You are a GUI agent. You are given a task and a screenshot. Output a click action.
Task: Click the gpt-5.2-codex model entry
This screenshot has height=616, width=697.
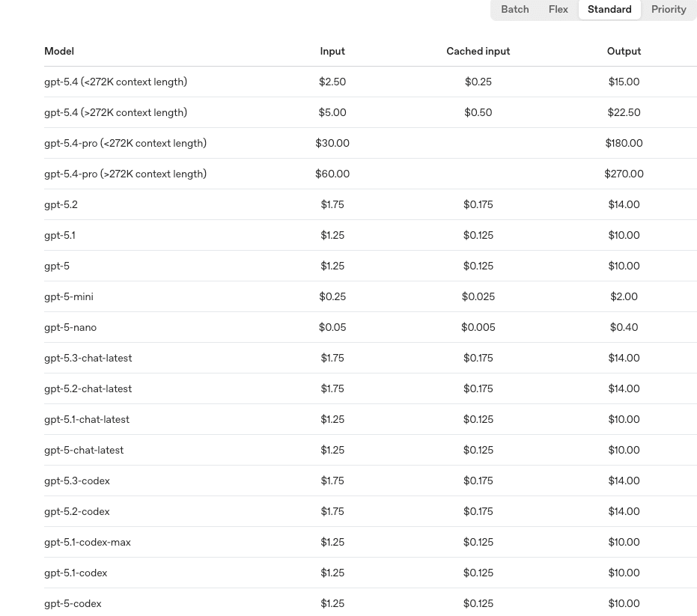coord(77,511)
